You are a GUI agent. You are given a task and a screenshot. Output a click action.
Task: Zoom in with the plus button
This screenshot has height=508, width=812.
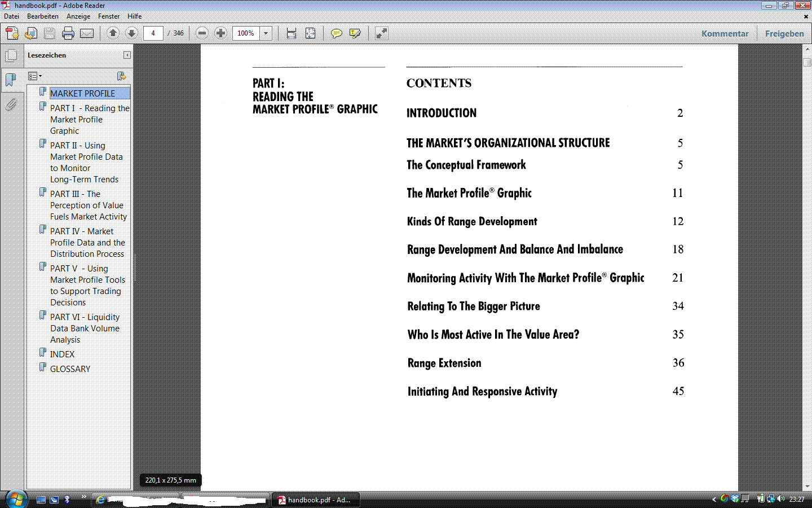(220, 33)
